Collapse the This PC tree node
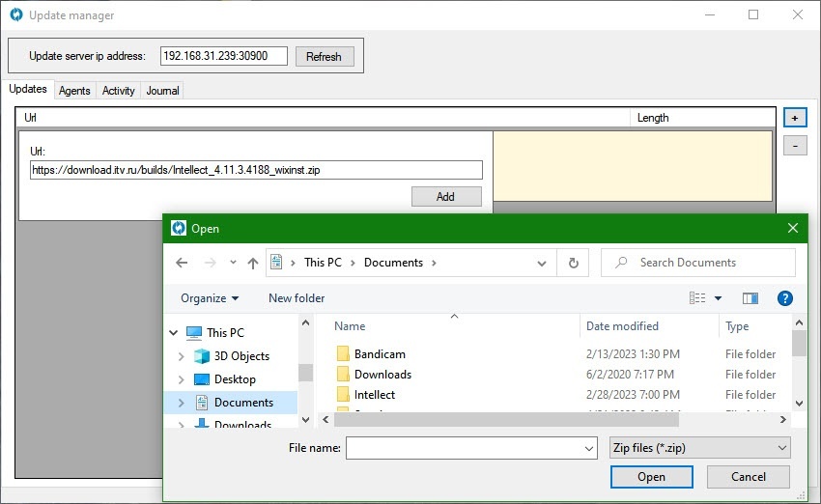This screenshot has width=821, height=504. point(174,333)
